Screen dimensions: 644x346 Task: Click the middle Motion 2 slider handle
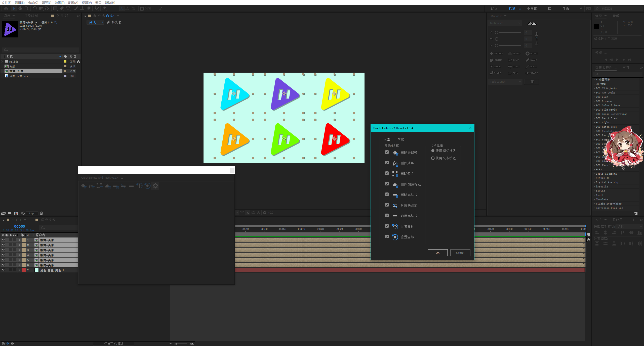coord(497,39)
